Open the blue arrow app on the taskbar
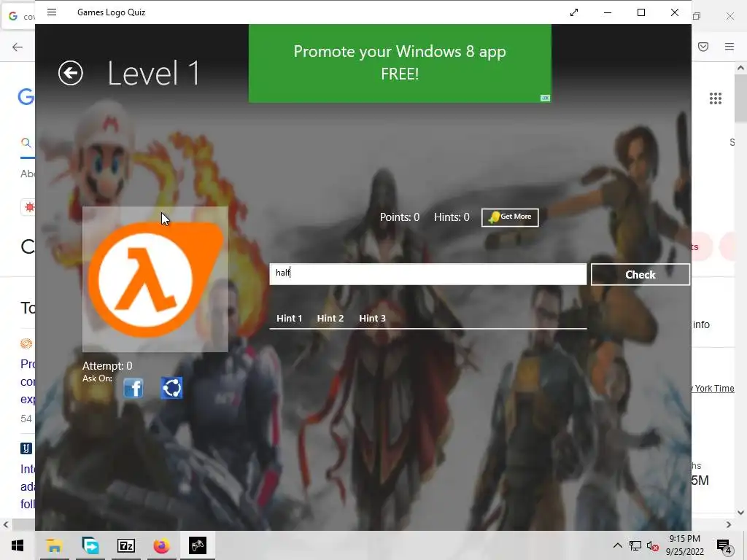Screen dimensions: 747x560 [x=90, y=545]
